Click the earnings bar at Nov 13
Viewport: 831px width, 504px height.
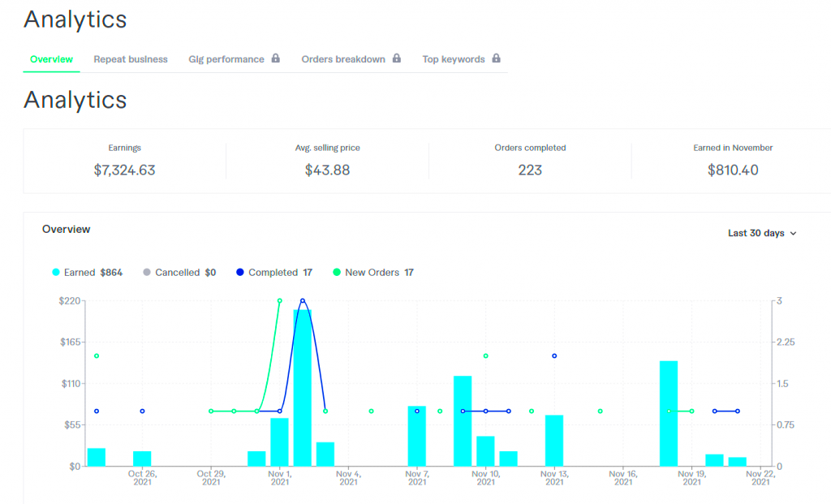554,441
